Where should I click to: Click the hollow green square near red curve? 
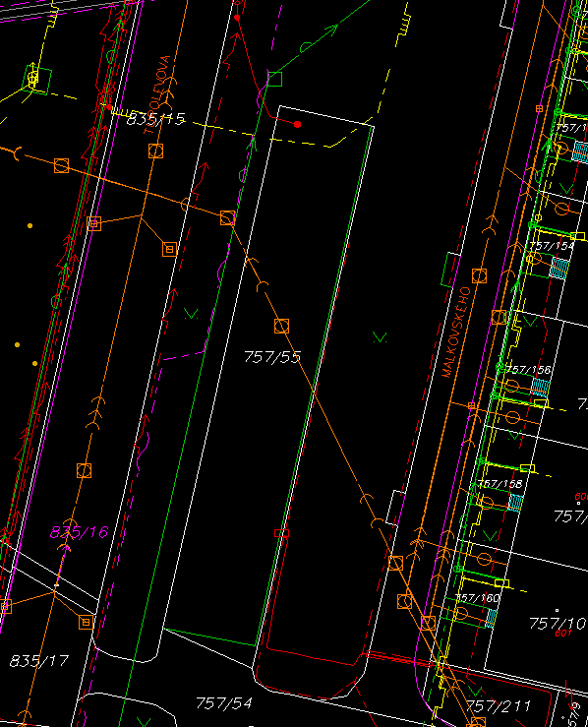[x=274, y=79]
